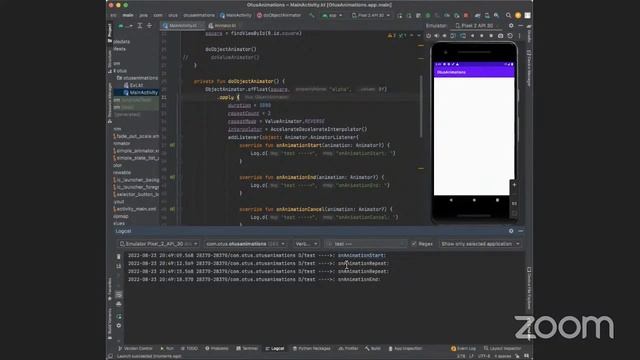
Task: Clear logcat with the trash icon
Action: coord(118,256)
